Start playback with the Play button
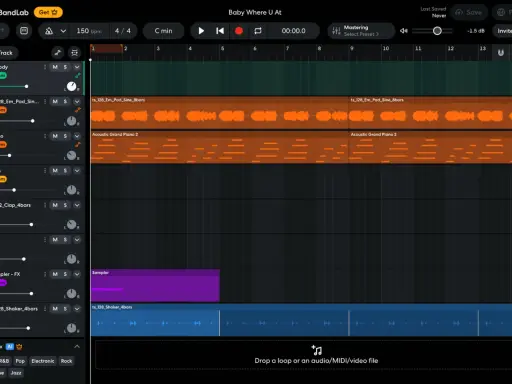The width and height of the screenshot is (512, 384). click(201, 31)
